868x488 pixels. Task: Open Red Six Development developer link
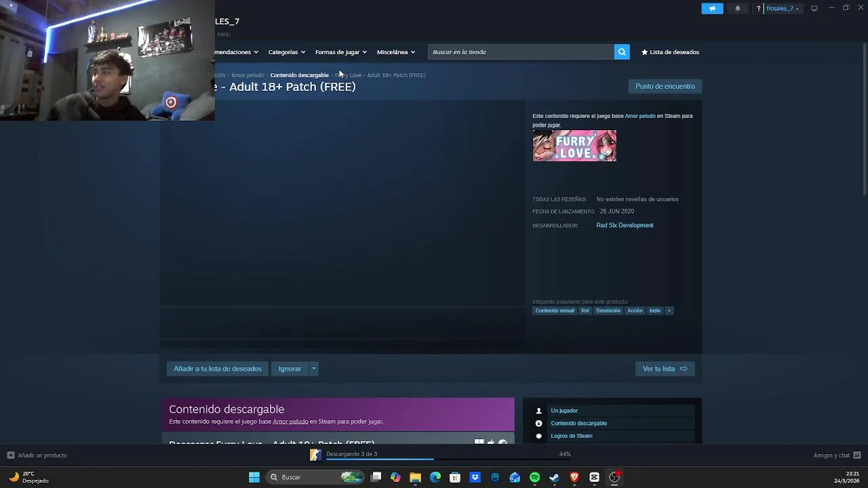point(625,225)
